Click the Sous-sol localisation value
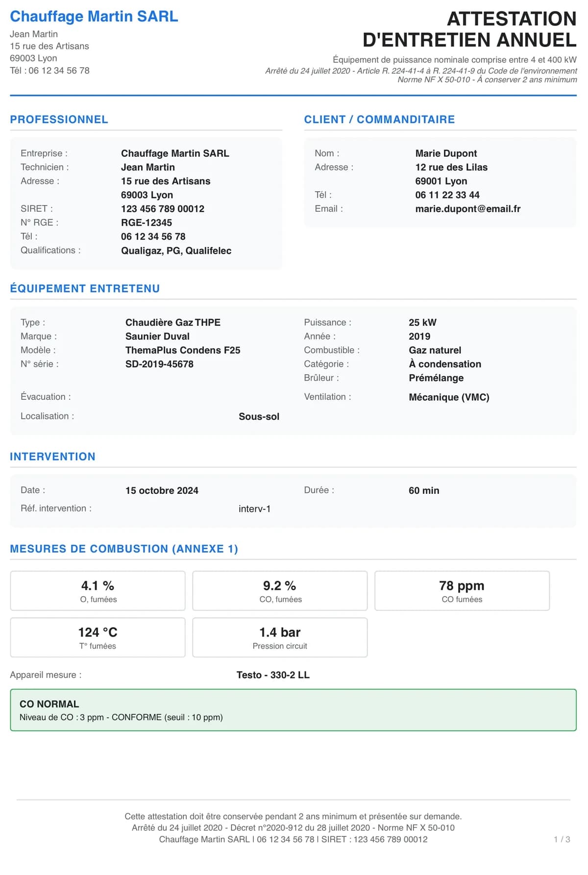 click(x=259, y=416)
